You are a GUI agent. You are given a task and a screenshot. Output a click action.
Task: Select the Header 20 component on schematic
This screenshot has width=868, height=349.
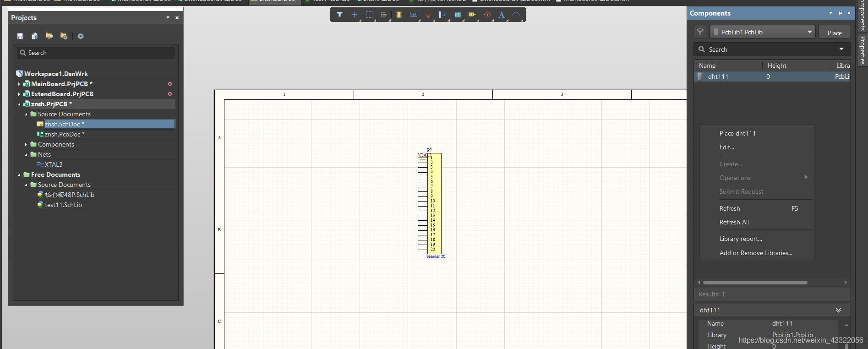pyautogui.click(x=434, y=203)
